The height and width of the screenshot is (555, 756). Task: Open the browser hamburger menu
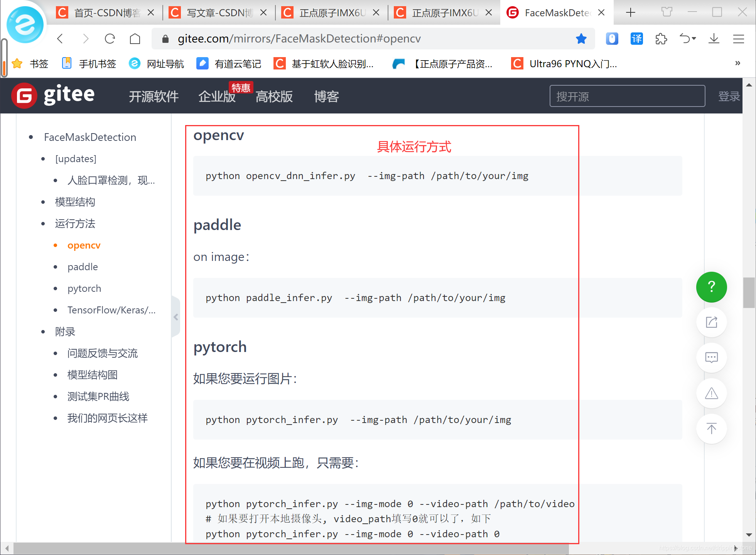click(739, 39)
